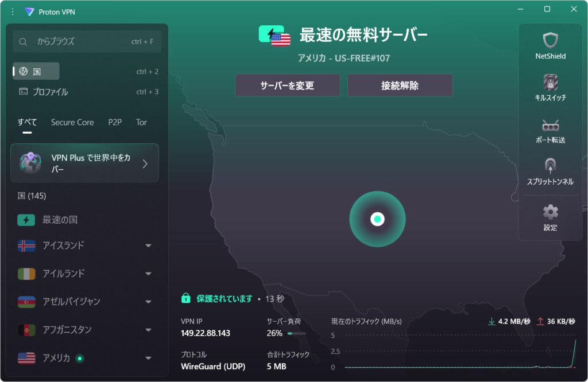The image size is (588, 382).
Task: Click the Azerbaijan flag icon
Action: click(26, 302)
